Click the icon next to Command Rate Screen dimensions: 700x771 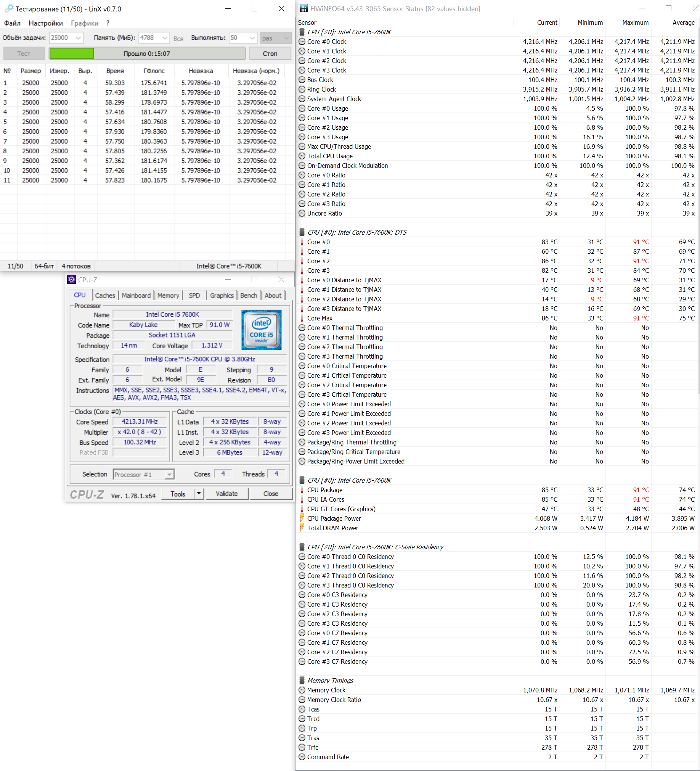tap(302, 757)
